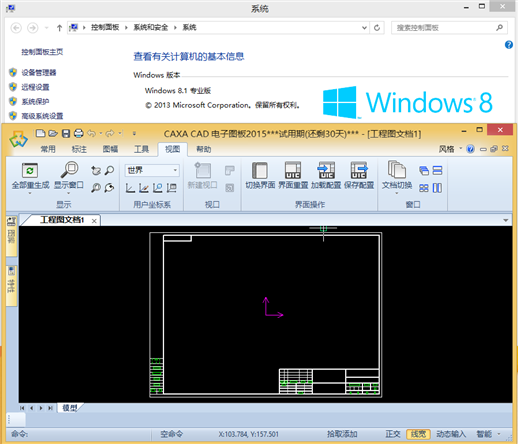Viewport: 518px width, 444px height.
Task: Click the horizontal tile windows icon in 窗口 group
Action: point(437,171)
